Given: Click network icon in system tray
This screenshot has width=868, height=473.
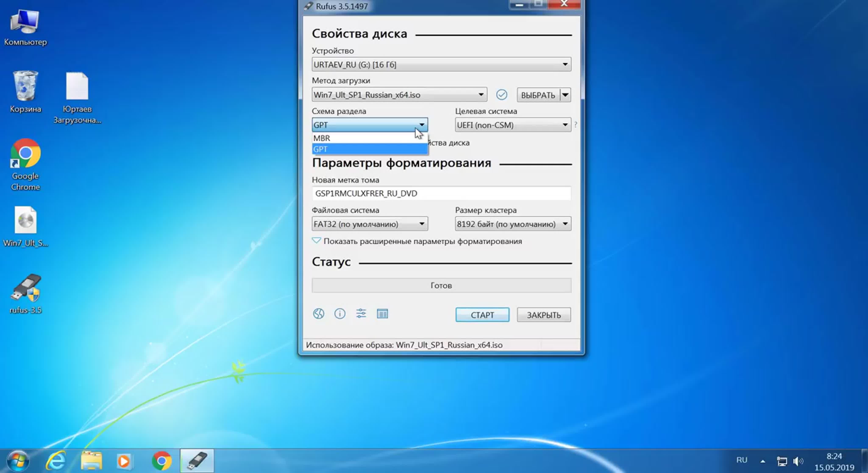Looking at the screenshot, I should click(x=782, y=461).
